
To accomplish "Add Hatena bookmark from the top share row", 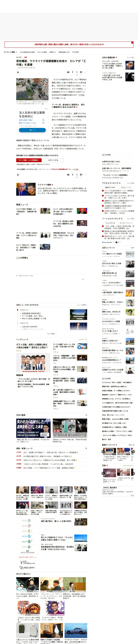I will (81, 72).
